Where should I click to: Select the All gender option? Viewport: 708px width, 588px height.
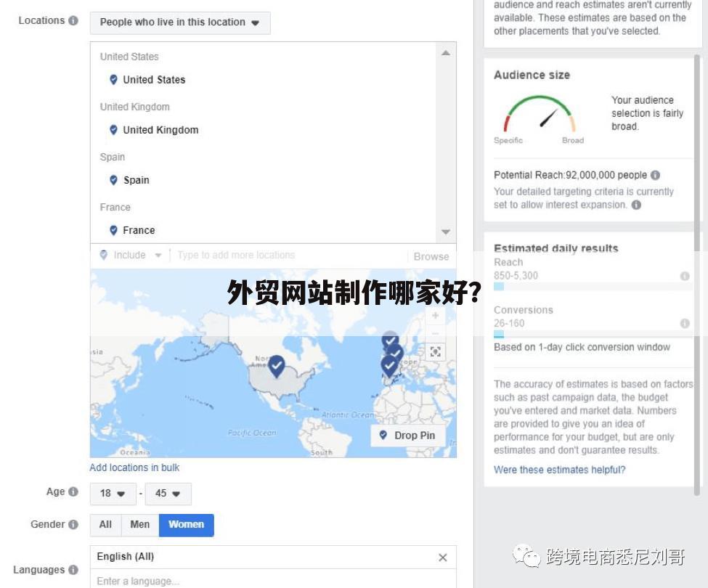pyautogui.click(x=105, y=524)
